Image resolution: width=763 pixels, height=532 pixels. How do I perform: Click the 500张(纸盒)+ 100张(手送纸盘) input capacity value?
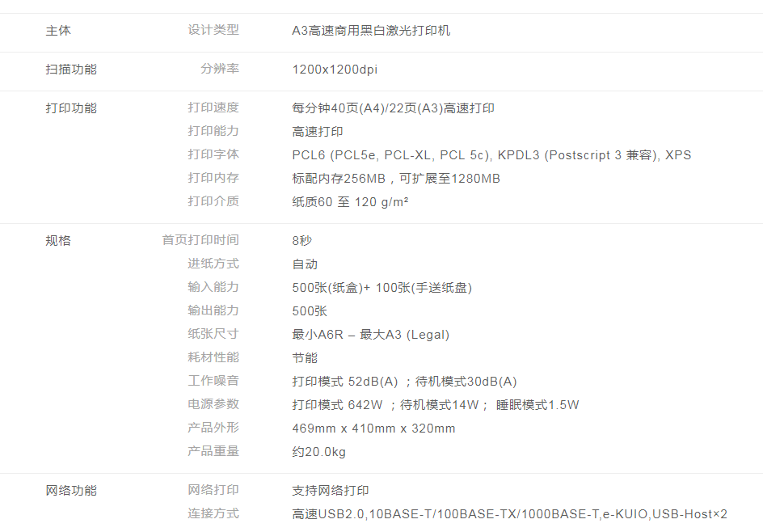(381, 288)
